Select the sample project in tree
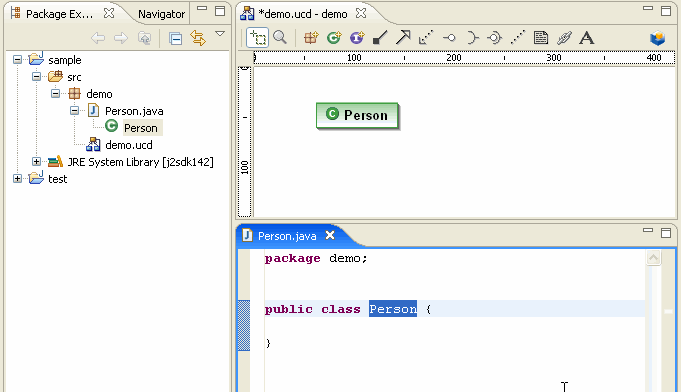 (x=64, y=60)
